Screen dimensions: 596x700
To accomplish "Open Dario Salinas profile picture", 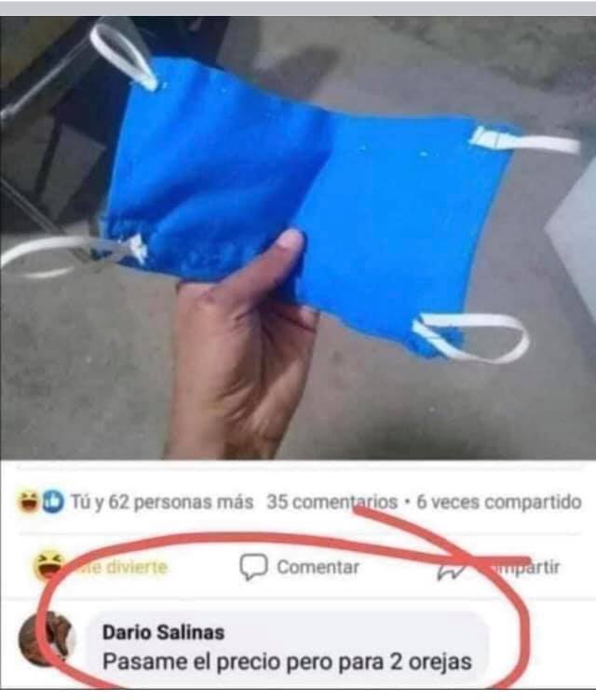I will (47, 639).
